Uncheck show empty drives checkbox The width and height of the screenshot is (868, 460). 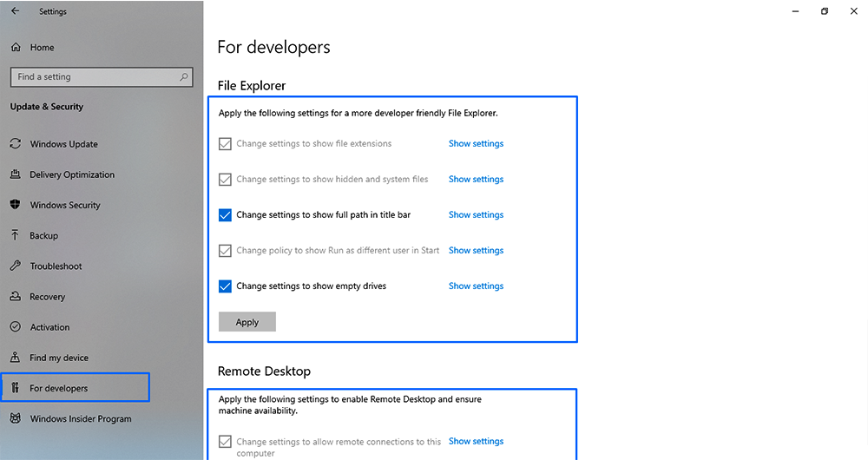(x=225, y=286)
